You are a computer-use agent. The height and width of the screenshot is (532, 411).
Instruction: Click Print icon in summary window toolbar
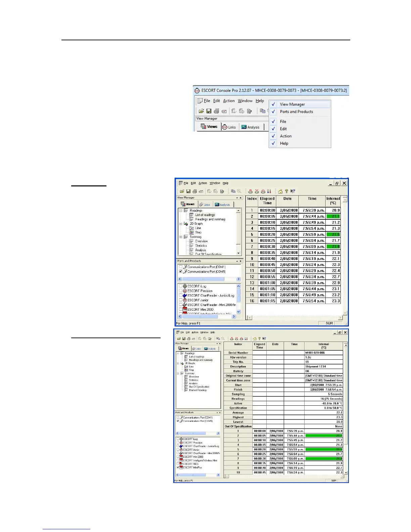click(189, 339)
